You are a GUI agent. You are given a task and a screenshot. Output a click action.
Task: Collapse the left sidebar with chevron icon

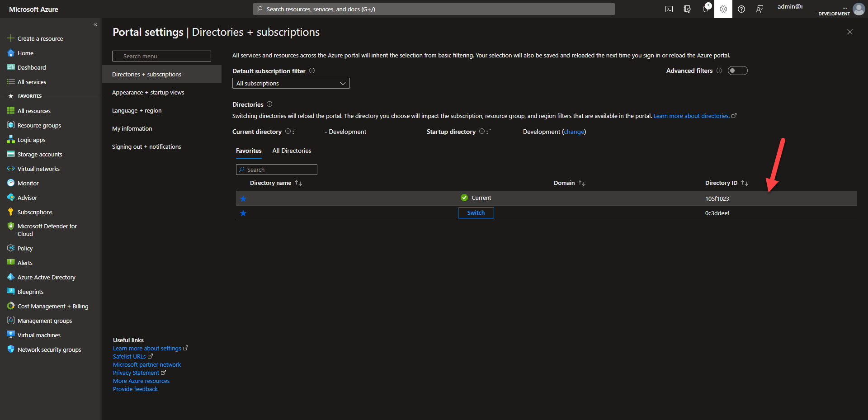(95, 24)
